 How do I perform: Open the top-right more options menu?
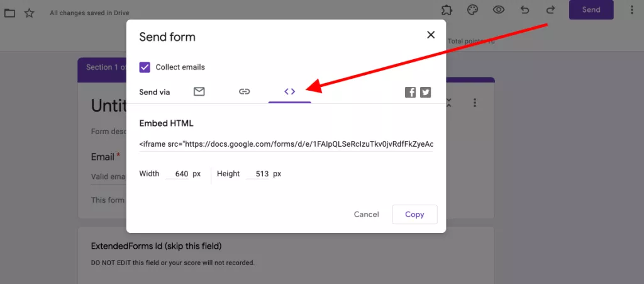point(632,10)
